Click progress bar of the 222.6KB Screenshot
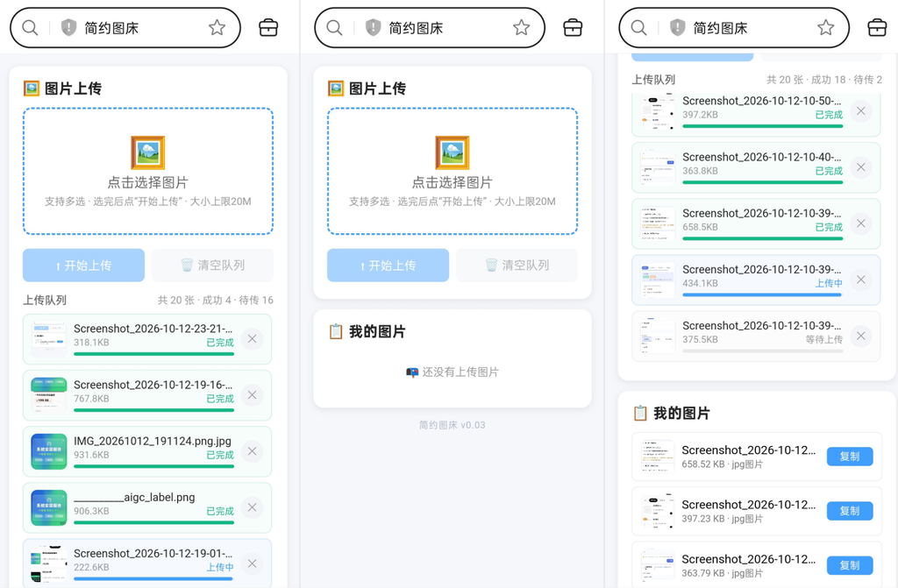This screenshot has width=898, height=588. tap(153, 579)
